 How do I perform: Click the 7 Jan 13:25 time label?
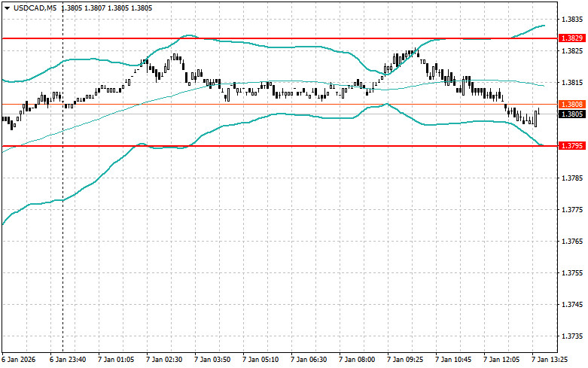[550, 360]
